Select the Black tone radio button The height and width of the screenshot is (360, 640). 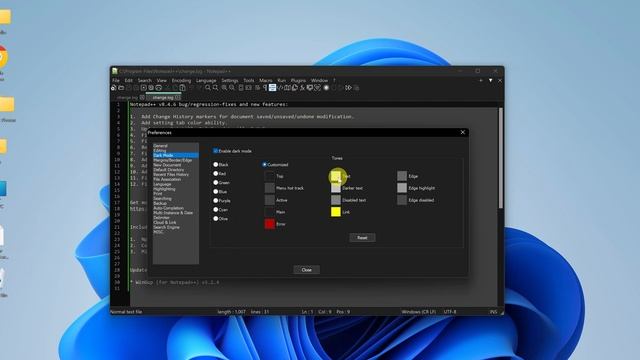point(216,164)
